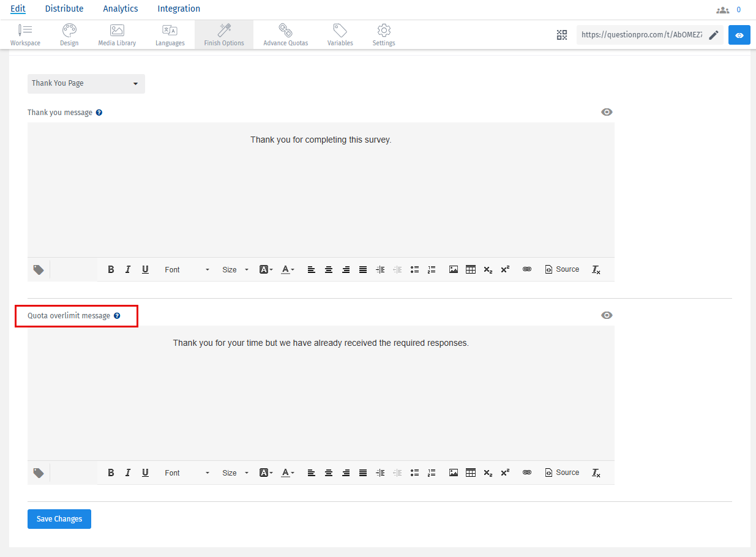Image resolution: width=756 pixels, height=557 pixels.
Task: Switch to the Distribute tab
Action: coord(64,9)
